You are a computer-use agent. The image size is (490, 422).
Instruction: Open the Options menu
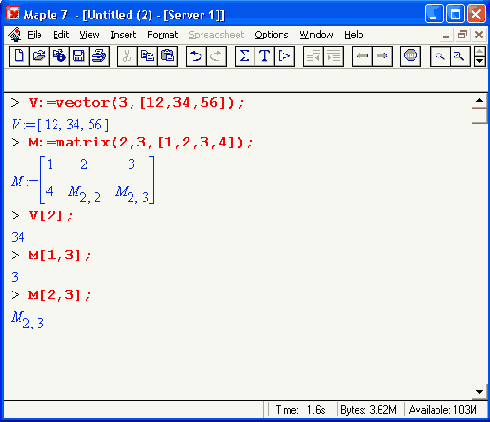point(271,35)
